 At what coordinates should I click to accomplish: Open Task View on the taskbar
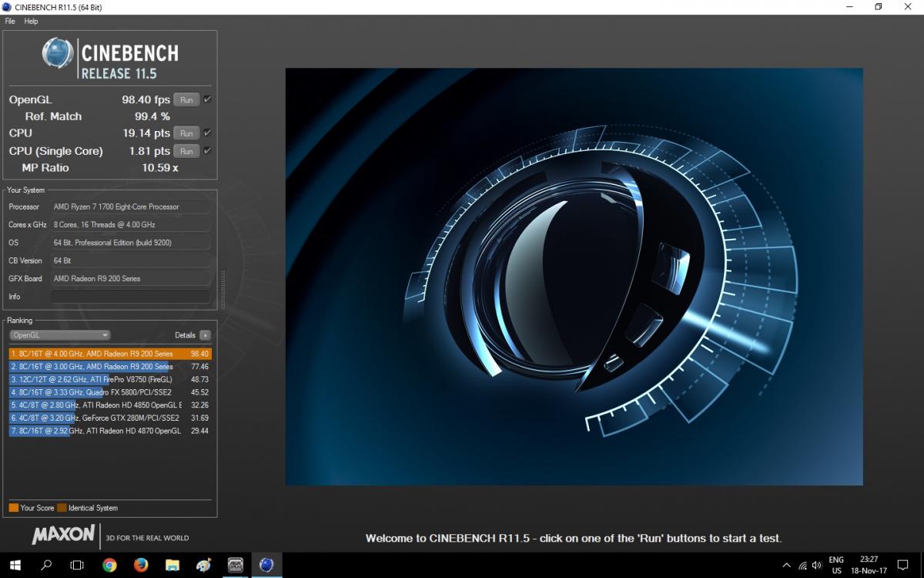(77, 565)
